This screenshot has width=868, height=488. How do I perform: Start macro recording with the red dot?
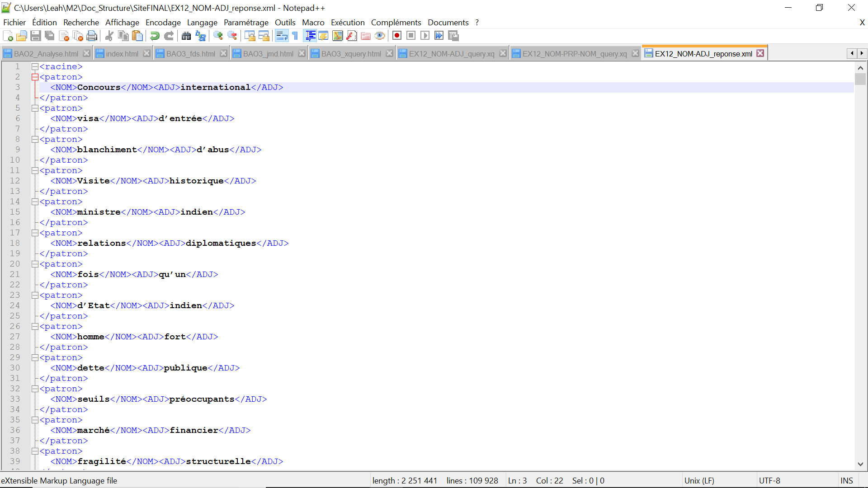[397, 36]
